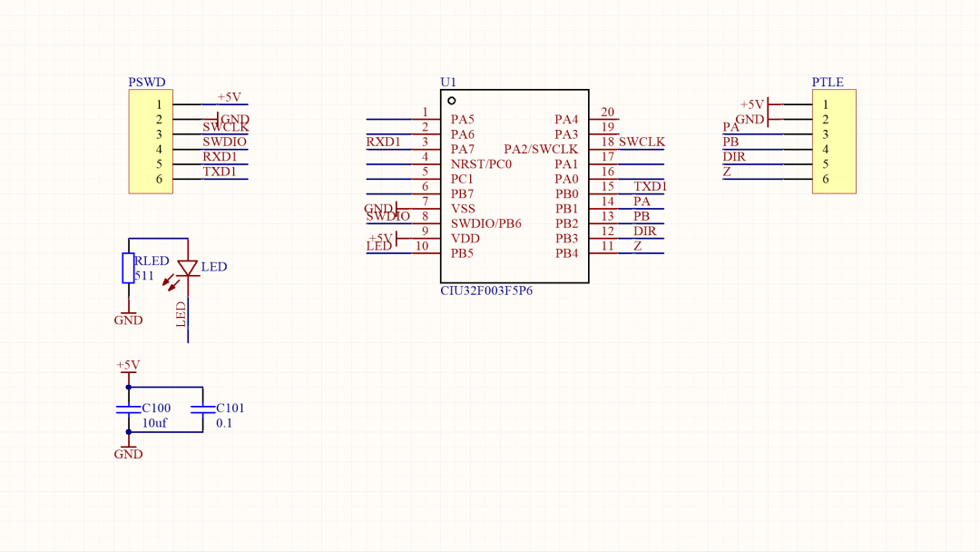Pick the DIR net label beside PTLE connector
Screen dimensions: 980x552
[x=734, y=157]
